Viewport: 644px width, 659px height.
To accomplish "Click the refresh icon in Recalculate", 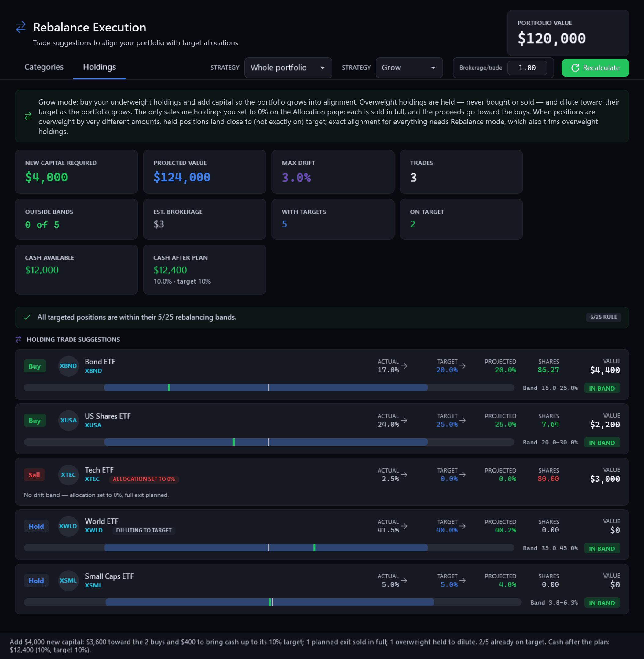I will (575, 68).
